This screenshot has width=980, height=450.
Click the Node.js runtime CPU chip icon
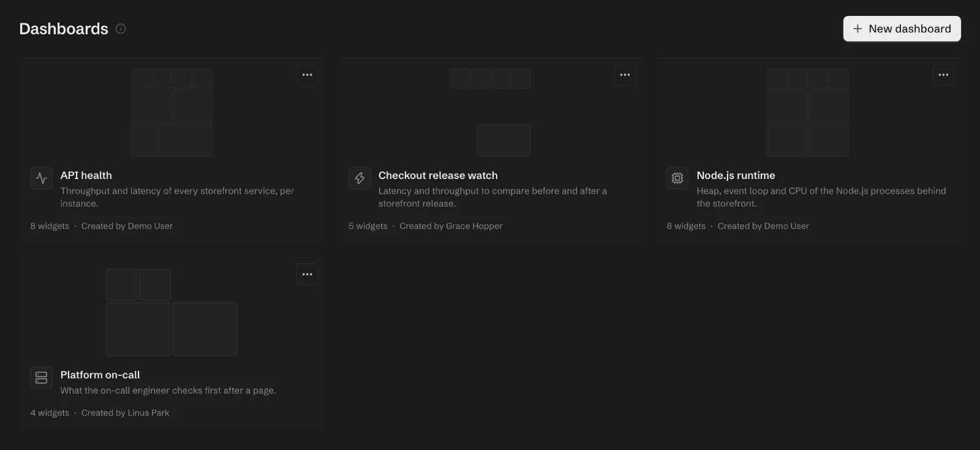[677, 178]
